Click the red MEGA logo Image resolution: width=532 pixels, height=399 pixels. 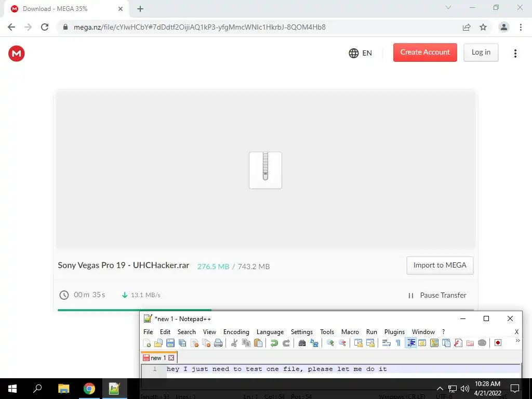[16, 54]
